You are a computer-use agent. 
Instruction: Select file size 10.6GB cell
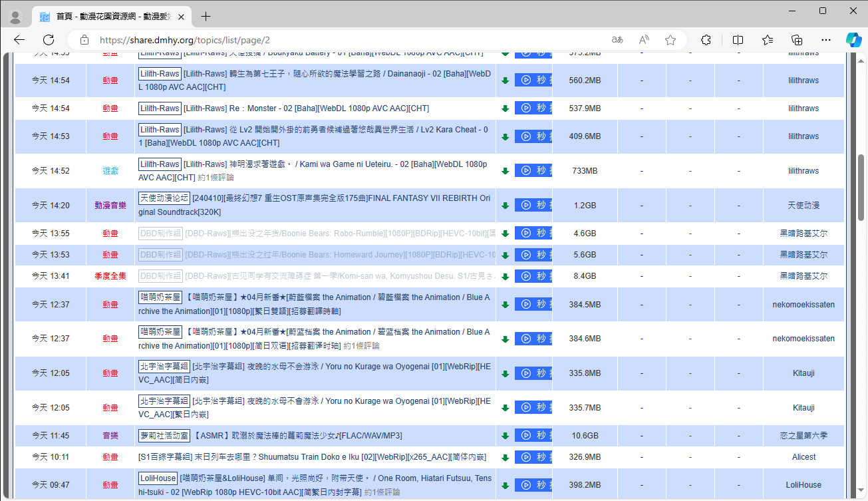(x=585, y=436)
